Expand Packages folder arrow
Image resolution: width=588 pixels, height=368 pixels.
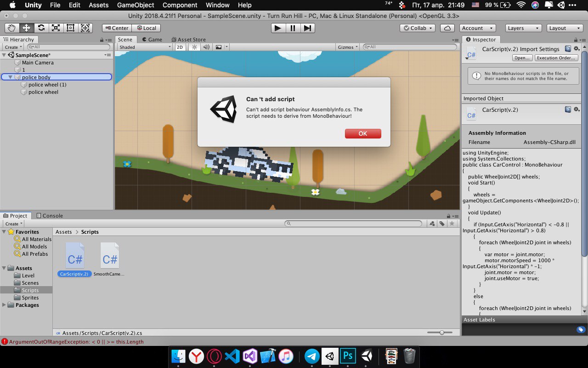(x=4, y=305)
